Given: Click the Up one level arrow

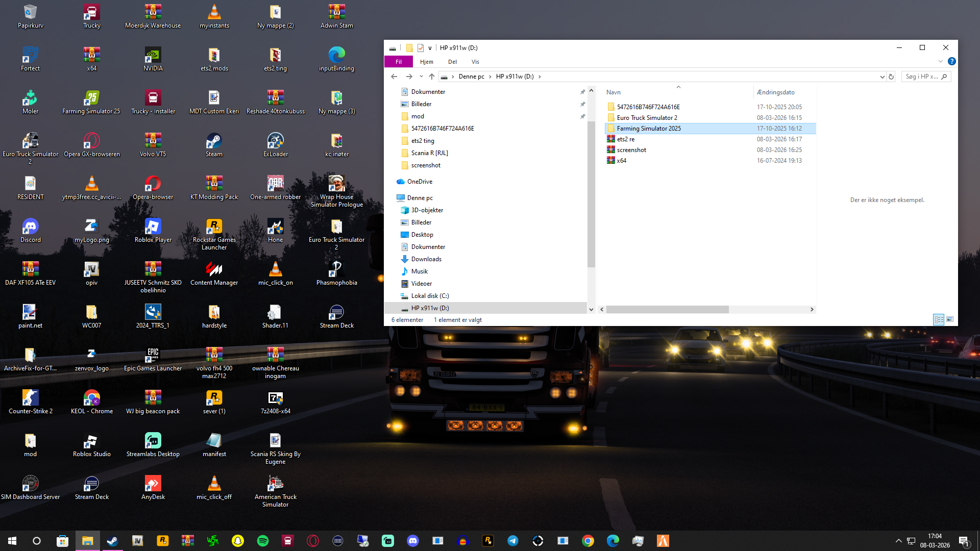Looking at the screenshot, I should 432,77.
